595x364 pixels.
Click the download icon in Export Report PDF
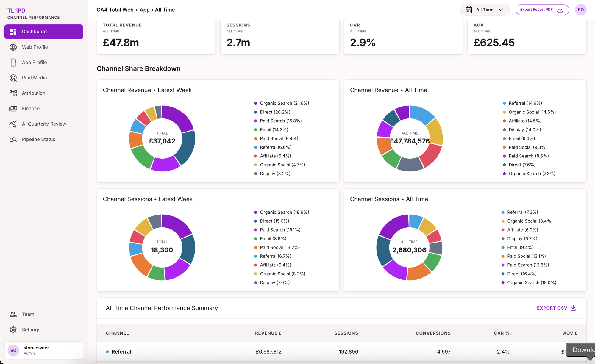click(x=560, y=10)
